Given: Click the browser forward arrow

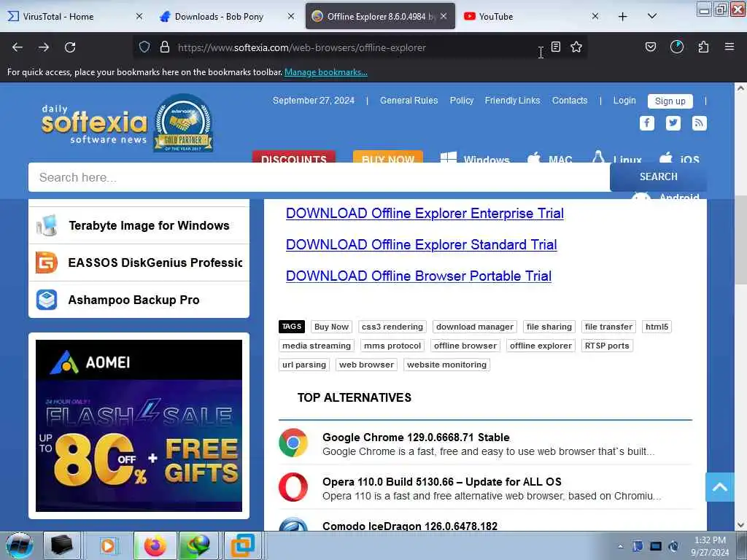Looking at the screenshot, I should click(44, 47).
